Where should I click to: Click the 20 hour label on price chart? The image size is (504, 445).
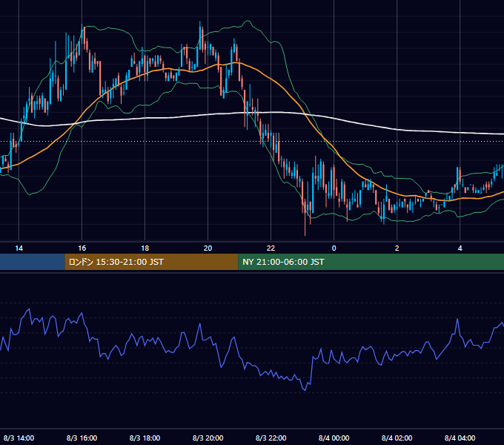point(208,248)
